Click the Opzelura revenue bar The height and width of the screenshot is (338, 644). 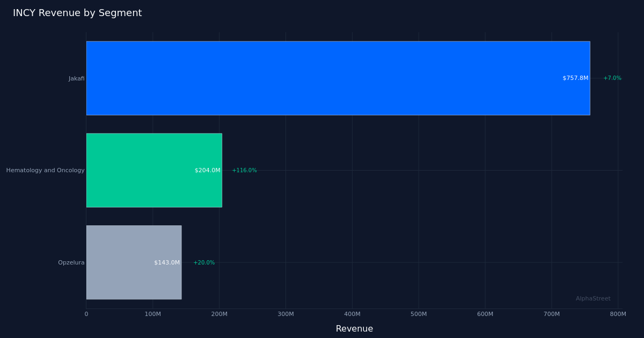click(x=134, y=262)
